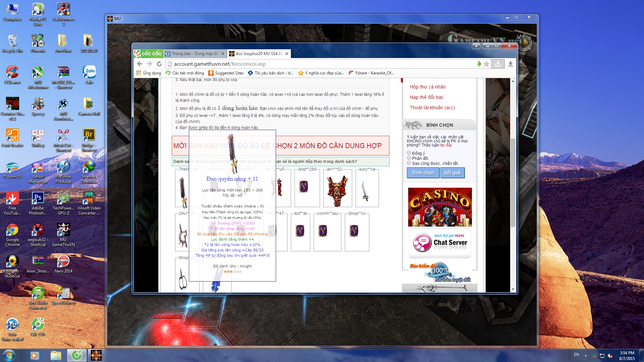Select the 'Đồng ý' poll option
644x362 pixels.
pos(409,153)
